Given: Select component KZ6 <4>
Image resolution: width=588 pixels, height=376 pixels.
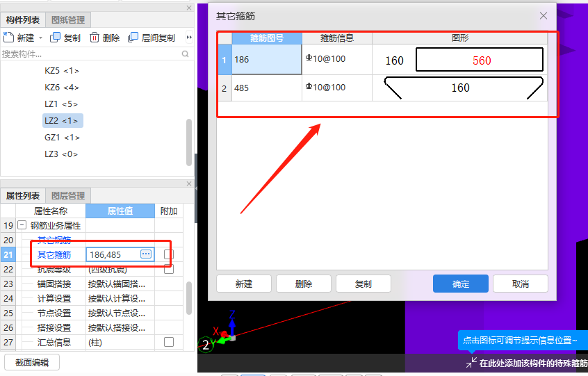Looking at the screenshot, I should (x=62, y=88).
